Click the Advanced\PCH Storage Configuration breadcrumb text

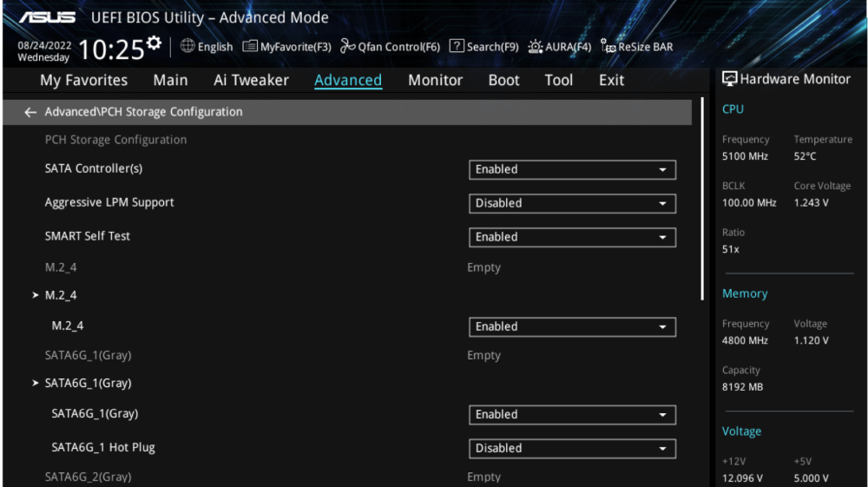143,112
